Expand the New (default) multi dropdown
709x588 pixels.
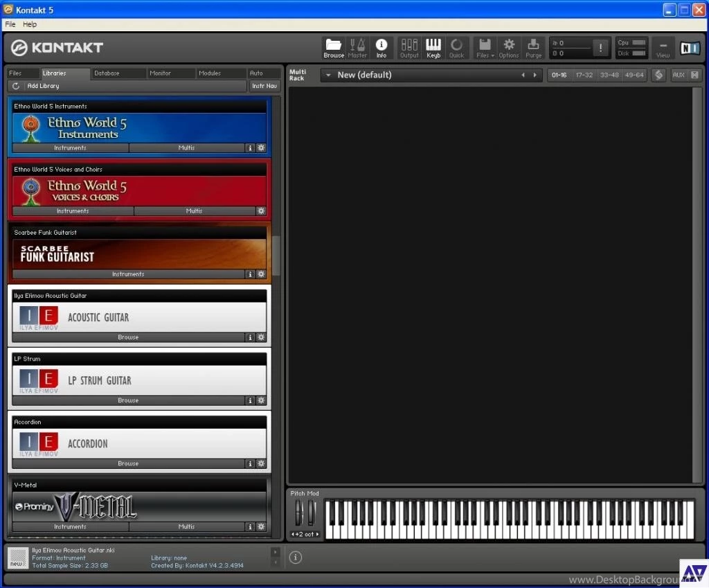tap(327, 75)
